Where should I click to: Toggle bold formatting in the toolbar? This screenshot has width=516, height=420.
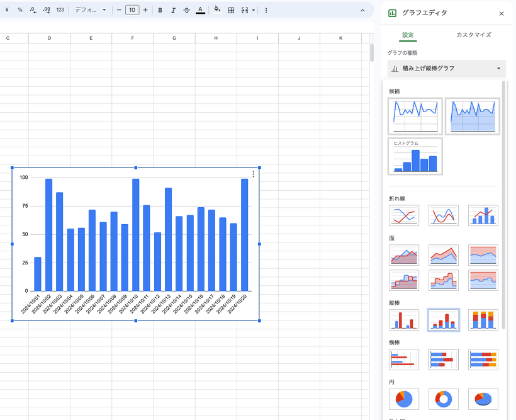pos(160,10)
